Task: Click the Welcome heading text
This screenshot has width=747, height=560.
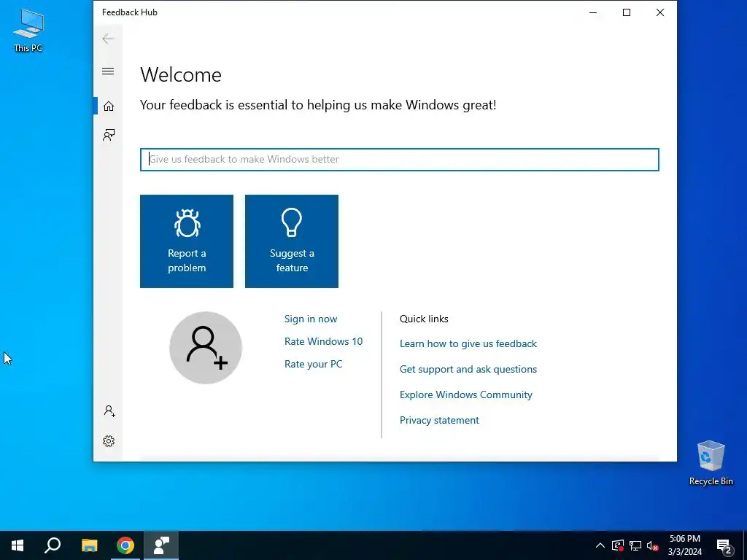Action: [181, 75]
